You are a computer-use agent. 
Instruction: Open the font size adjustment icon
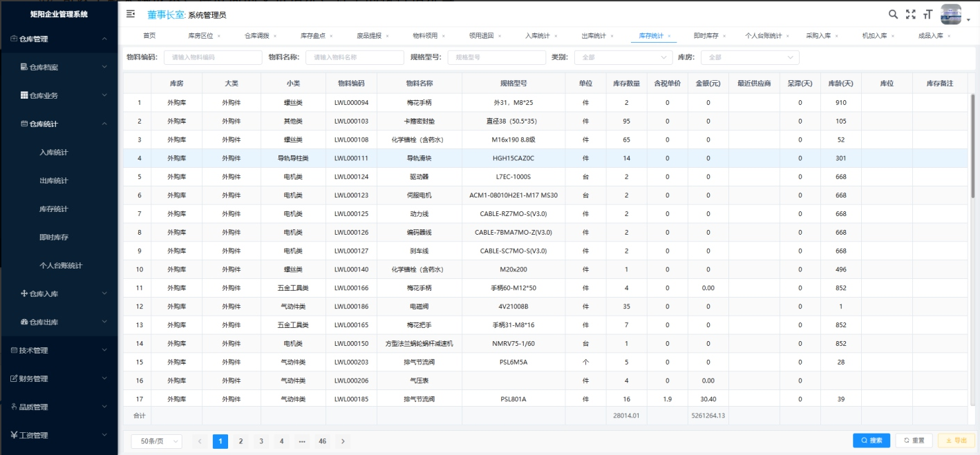tap(927, 14)
